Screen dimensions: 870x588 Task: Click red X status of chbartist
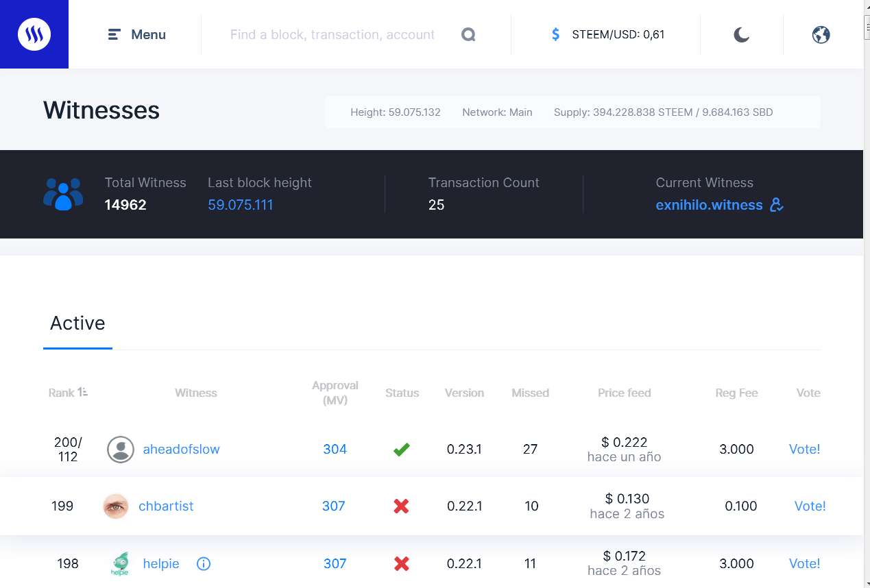click(x=402, y=506)
